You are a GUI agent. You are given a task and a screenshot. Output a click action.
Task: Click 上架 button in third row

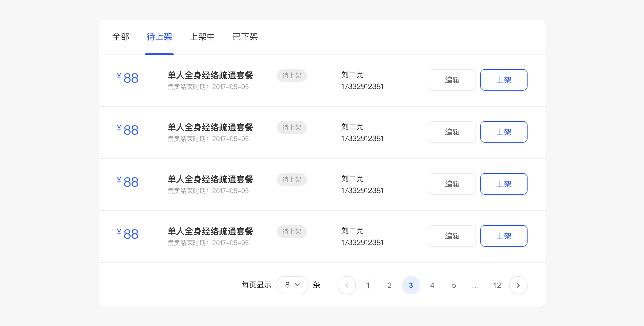click(x=504, y=184)
